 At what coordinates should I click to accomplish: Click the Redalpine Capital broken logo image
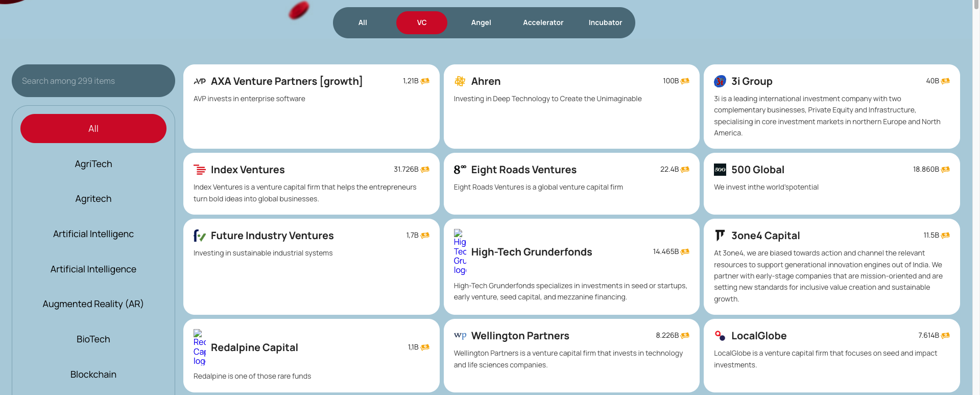pos(200,347)
